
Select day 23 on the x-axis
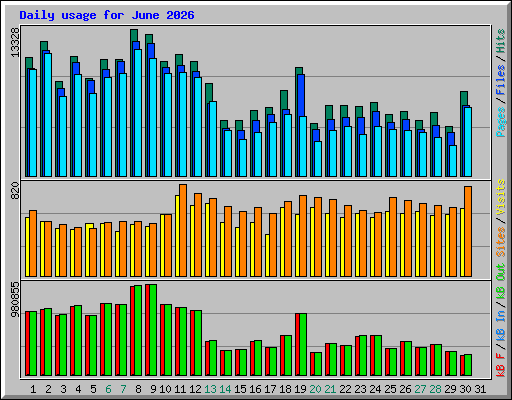[360, 389]
